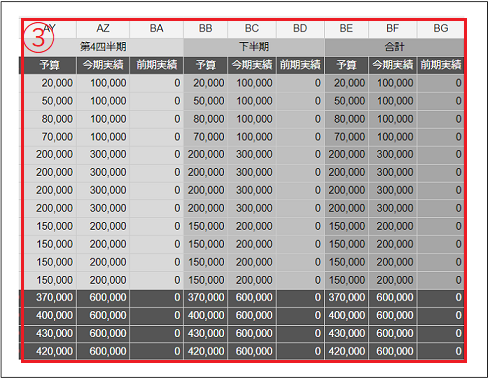Click column BA 0 in the 20,000 row
Viewport: 490px width, 379px height.
click(156, 83)
